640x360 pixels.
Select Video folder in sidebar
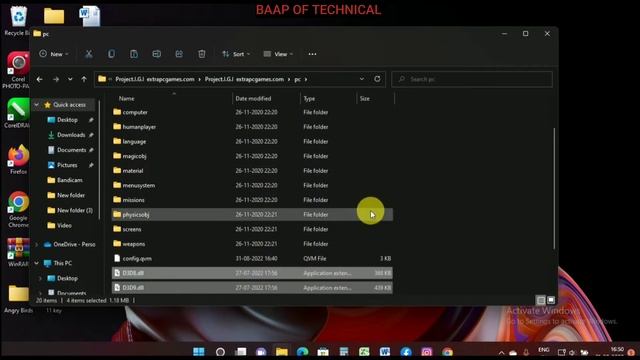64,225
